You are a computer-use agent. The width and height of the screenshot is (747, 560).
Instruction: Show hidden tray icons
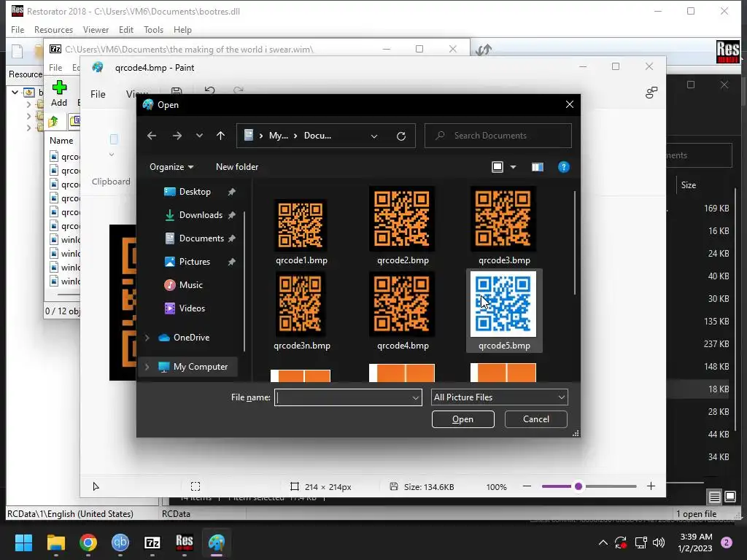click(x=603, y=542)
